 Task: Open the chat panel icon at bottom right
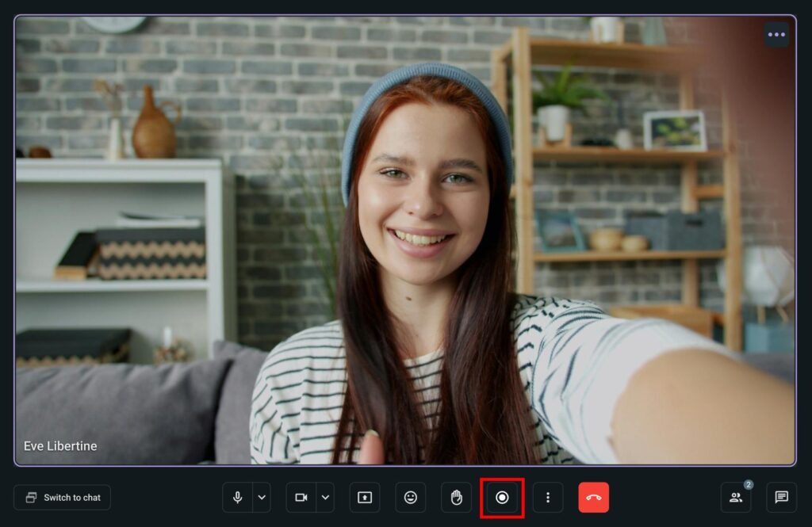[781, 498]
